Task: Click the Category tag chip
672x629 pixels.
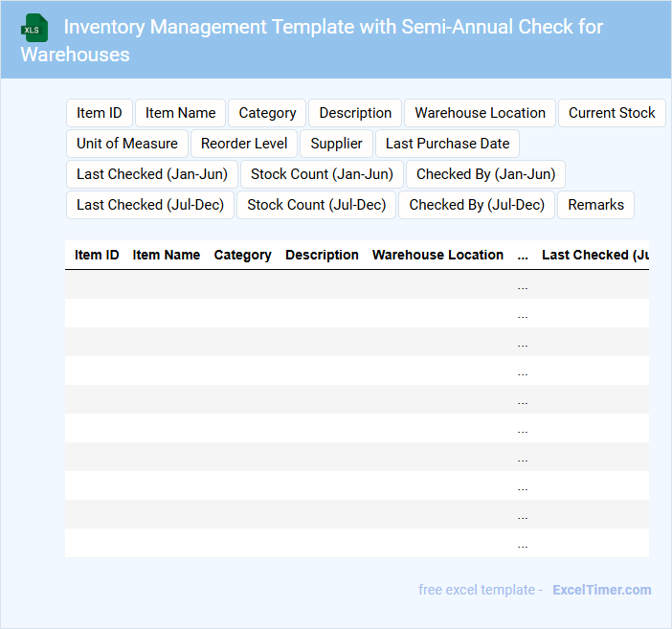Action: point(267,113)
